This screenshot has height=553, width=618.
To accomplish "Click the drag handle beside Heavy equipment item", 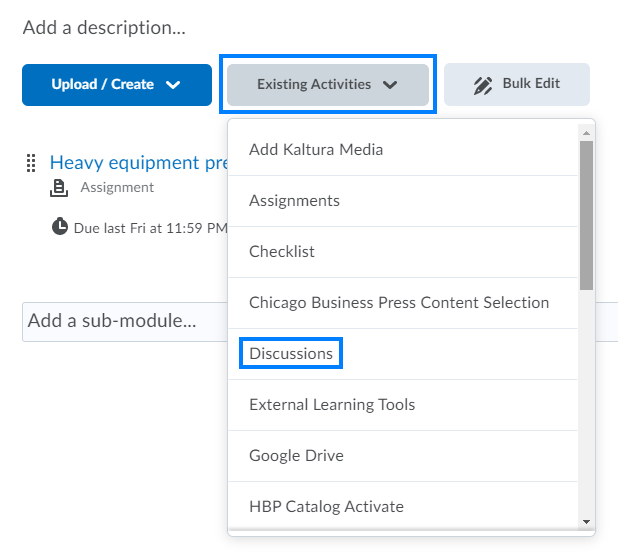I will 31,163.
